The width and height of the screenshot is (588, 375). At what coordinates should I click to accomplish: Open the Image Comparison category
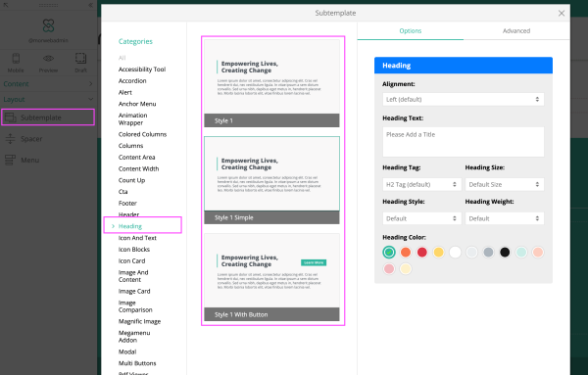coord(135,306)
